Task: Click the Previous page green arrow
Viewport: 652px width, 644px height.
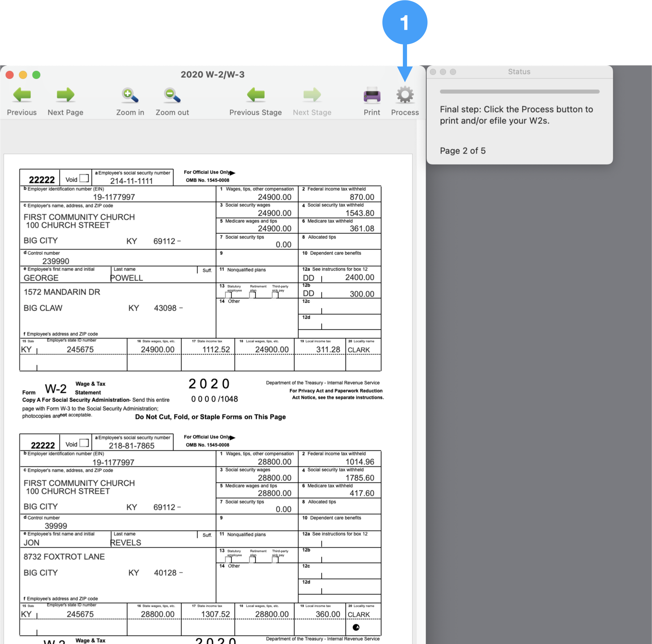Action: (22, 95)
